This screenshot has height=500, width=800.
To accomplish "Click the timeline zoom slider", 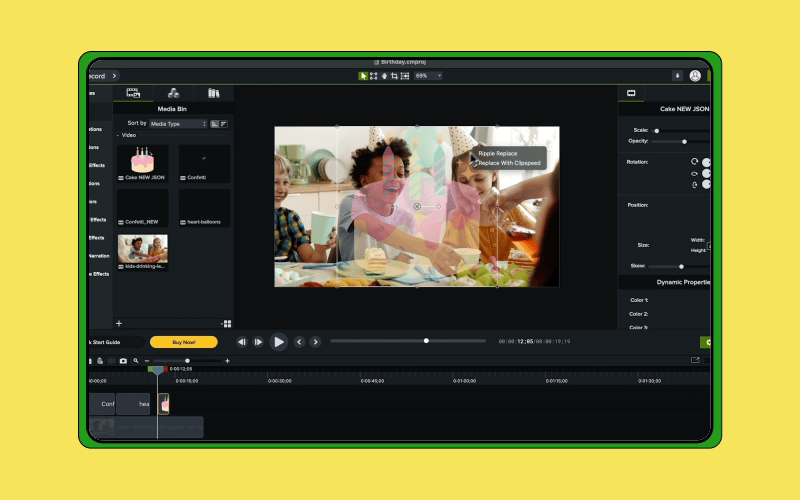I will point(187,361).
